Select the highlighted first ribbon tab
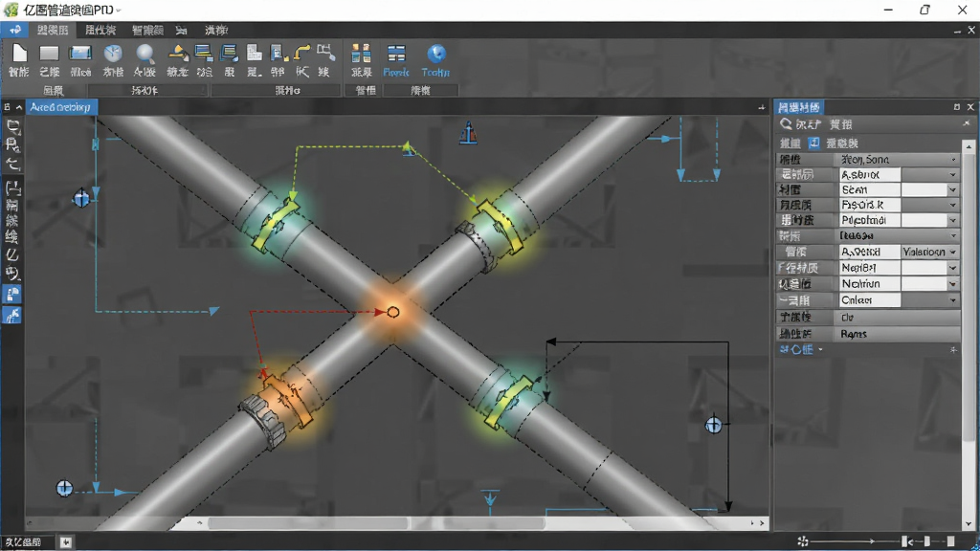The width and height of the screenshot is (980, 551). [52, 30]
